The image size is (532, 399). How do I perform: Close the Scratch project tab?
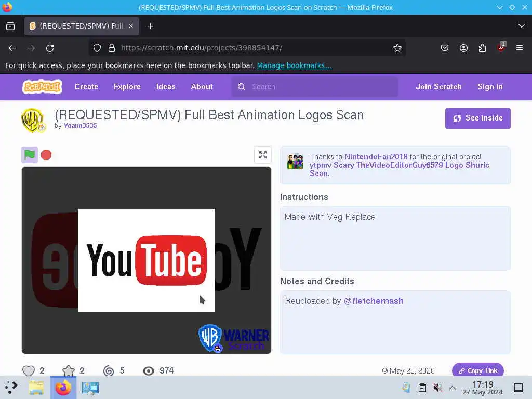[131, 26]
